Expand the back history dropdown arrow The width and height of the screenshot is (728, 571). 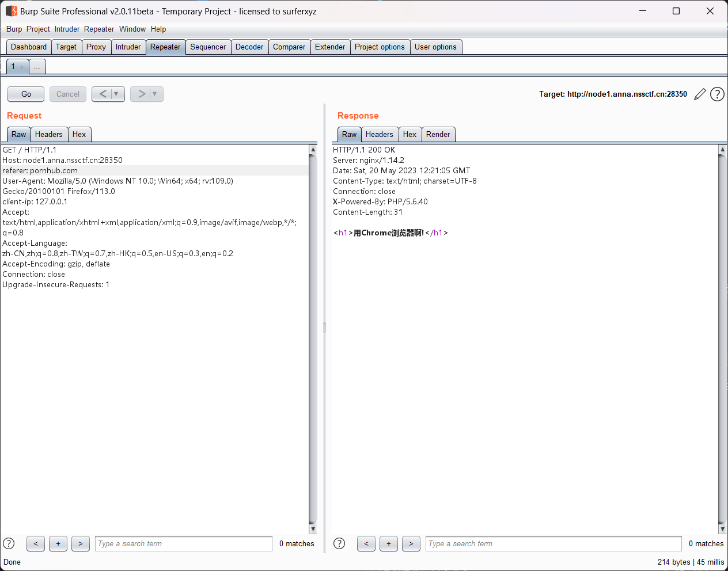pyautogui.click(x=116, y=94)
